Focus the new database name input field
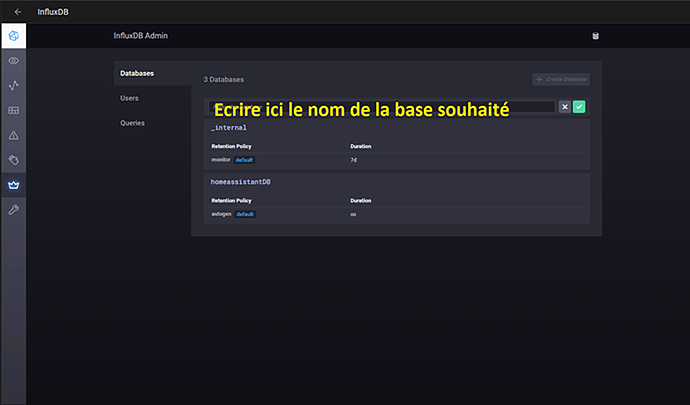This screenshot has height=405, width=690. (x=382, y=107)
